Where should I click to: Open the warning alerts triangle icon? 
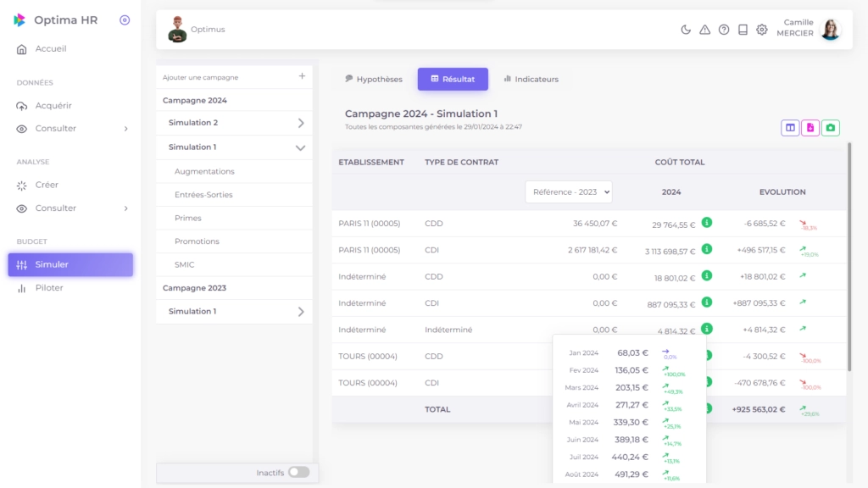(x=704, y=30)
